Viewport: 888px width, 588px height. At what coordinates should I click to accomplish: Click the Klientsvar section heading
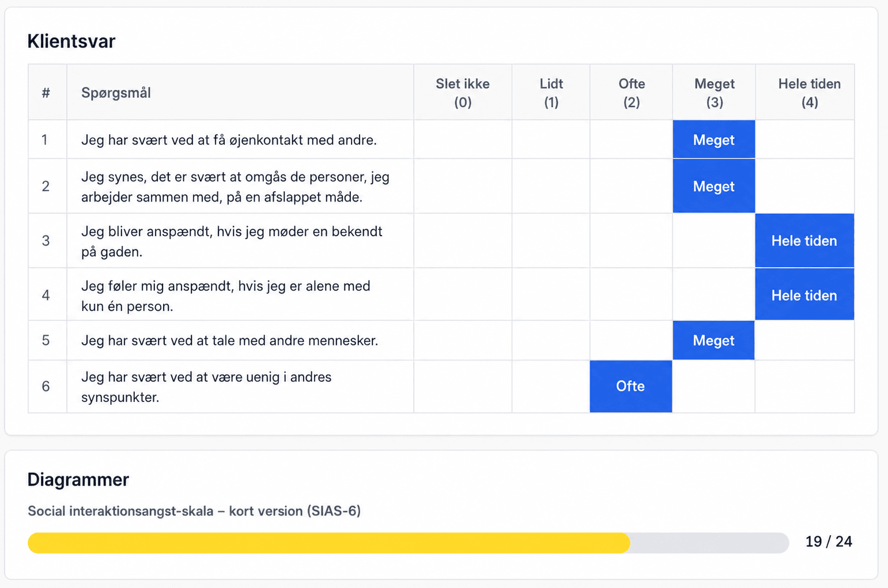71,41
